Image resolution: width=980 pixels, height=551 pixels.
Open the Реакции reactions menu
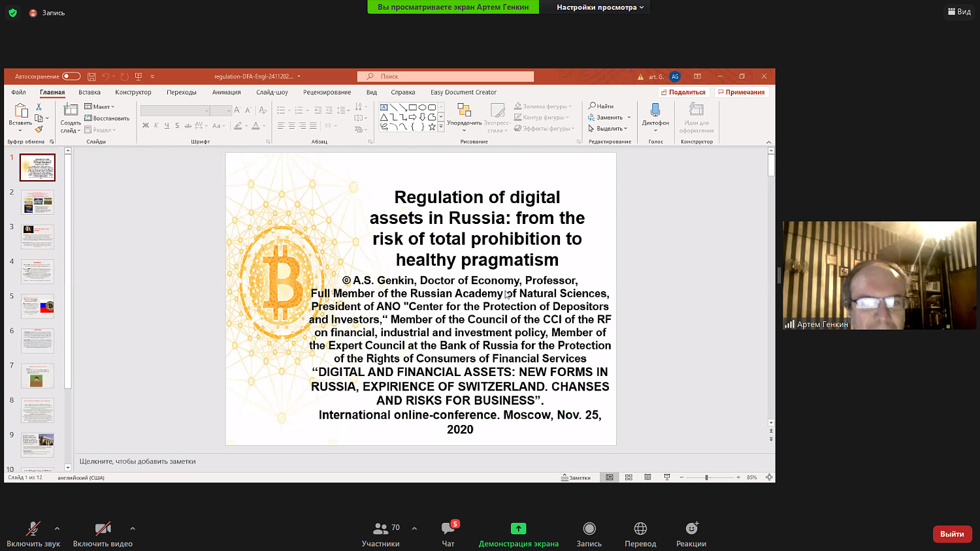[x=691, y=534]
